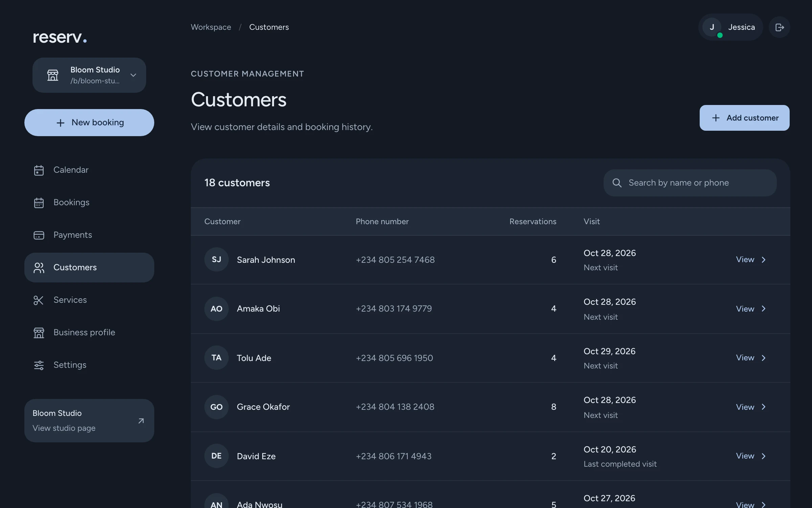Click the Customer column header
812x508 pixels.
[222, 221]
